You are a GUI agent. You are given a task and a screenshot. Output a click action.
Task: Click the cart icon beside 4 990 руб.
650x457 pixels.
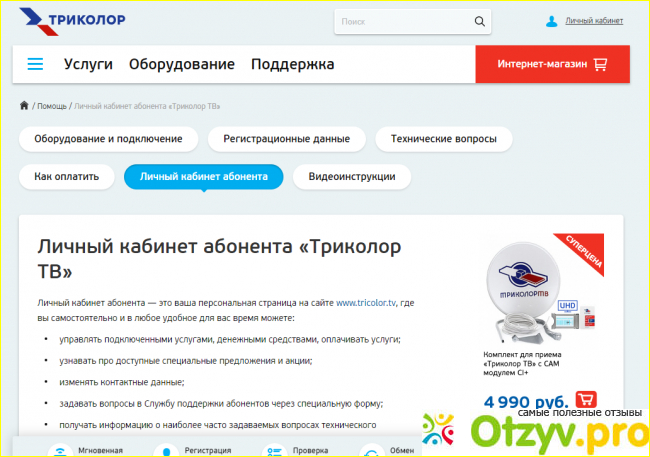tap(588, 400)
